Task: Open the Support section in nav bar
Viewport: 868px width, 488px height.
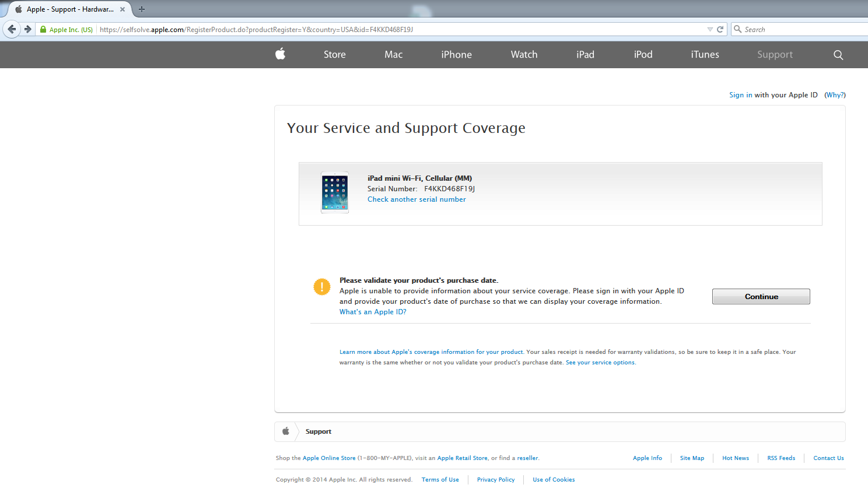Action: [x=775, y=55]
